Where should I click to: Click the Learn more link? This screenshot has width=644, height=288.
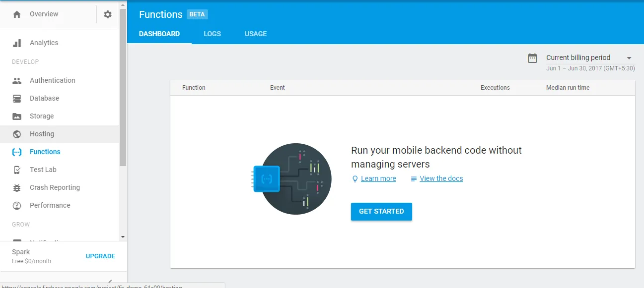point(378,179)
